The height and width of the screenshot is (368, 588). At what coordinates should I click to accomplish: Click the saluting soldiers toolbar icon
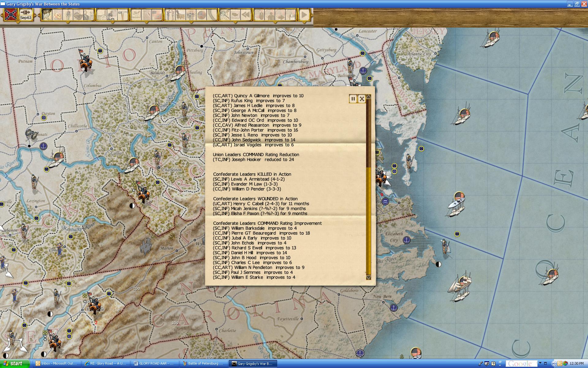170,15
